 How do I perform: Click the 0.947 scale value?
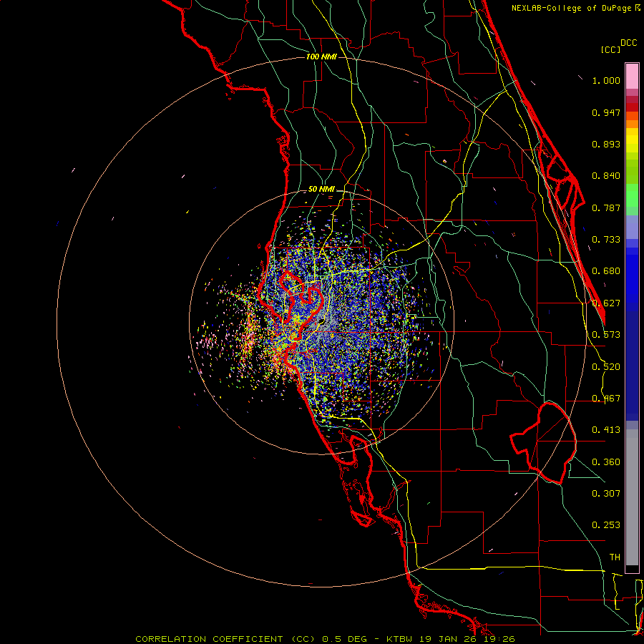coord(606,112)
